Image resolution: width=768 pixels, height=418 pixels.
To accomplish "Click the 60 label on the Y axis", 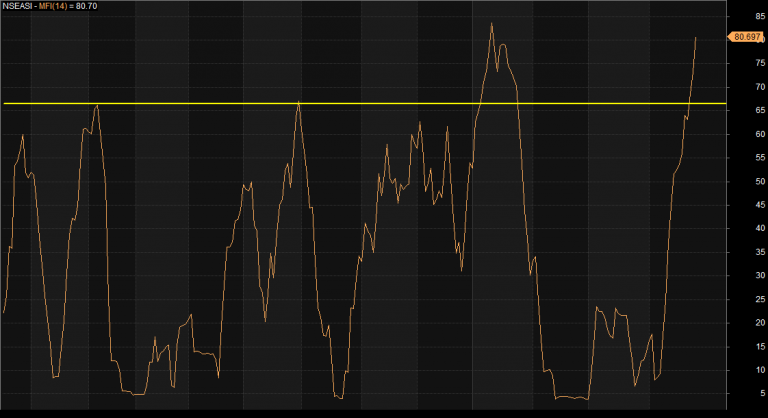I will coord(760,134).
